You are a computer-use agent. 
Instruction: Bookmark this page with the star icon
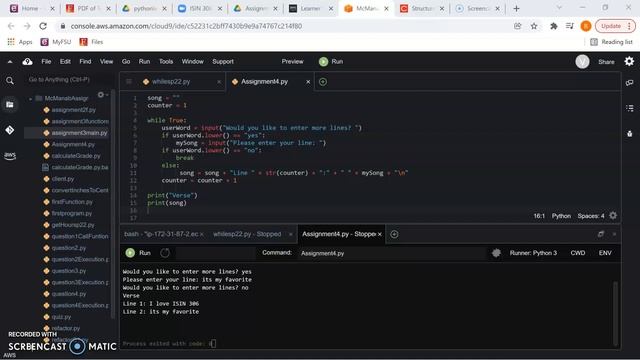click(x=534, y=26)
